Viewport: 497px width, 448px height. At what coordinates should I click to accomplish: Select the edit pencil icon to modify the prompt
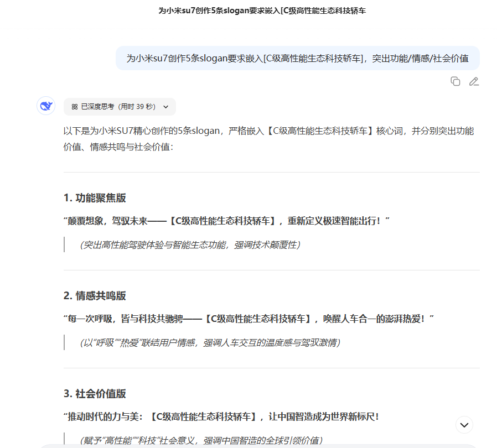point(474,81)
